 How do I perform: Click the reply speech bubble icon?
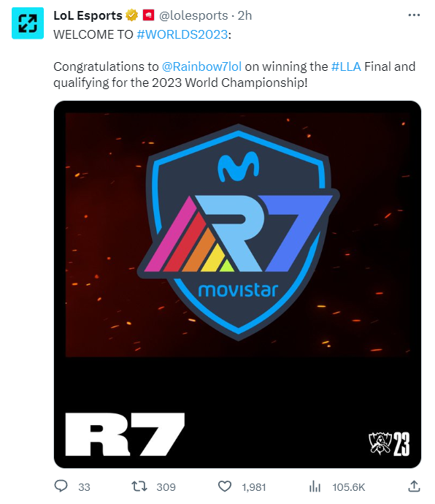pos(61,486)
